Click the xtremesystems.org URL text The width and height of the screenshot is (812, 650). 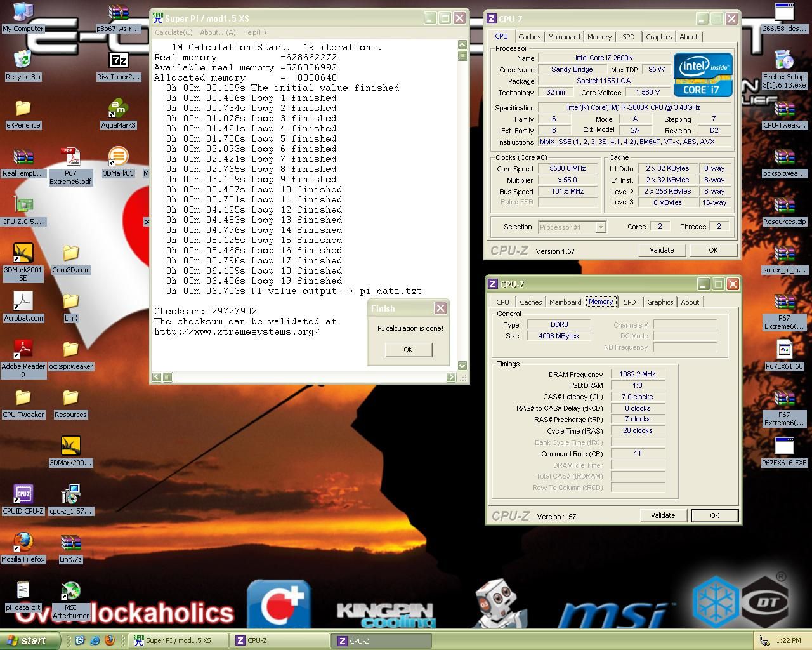coord(237,331)
